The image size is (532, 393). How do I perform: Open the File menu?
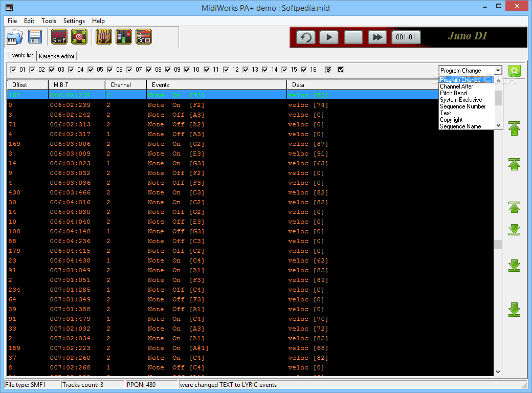pos(12,20)
